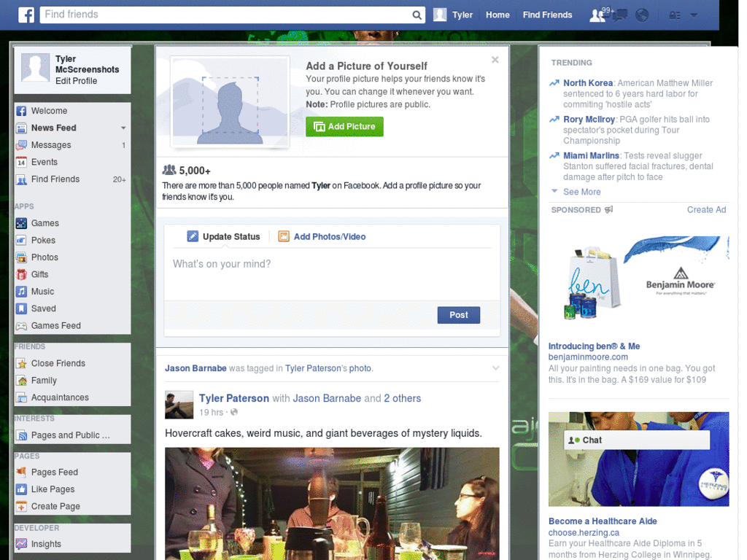Click the What's on your mind box
This screenshot has height=560, width=747.
click(x=332, y=274)
